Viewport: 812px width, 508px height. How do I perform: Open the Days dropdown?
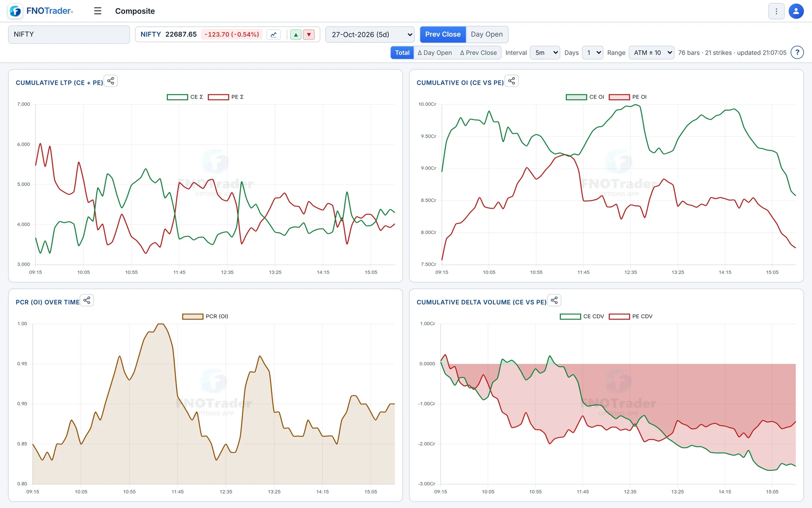point(592,52)
